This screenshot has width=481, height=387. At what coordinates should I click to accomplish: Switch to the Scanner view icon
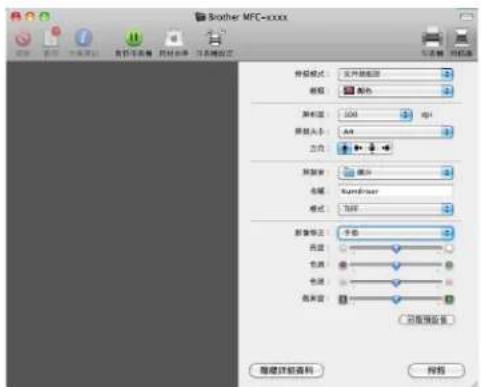(x=462, y=38)
